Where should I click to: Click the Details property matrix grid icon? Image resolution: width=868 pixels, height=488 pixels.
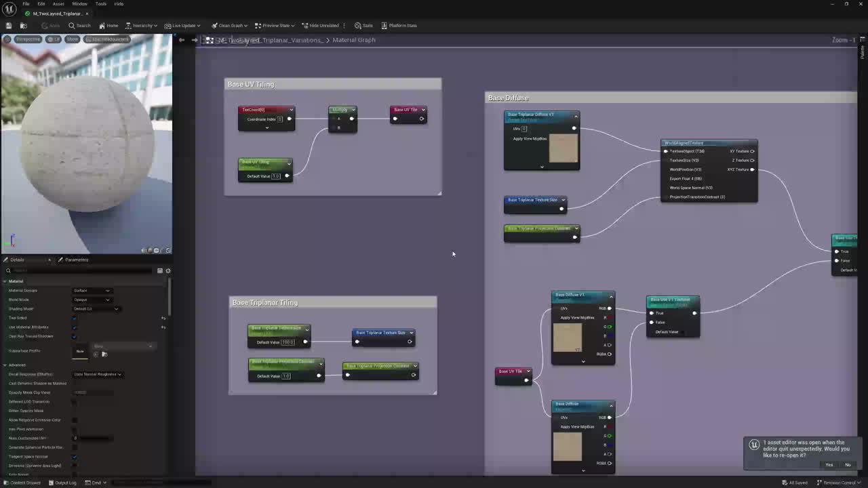(x=160, y=270)
